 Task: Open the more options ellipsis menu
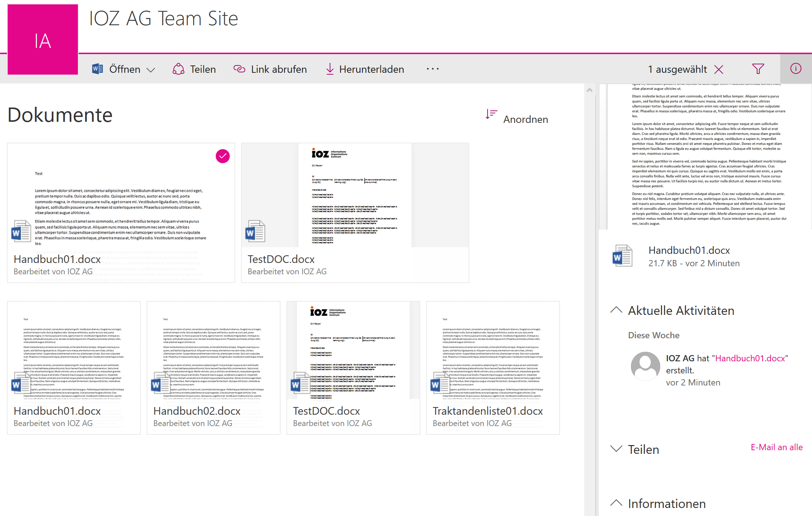tap(433, 69)
